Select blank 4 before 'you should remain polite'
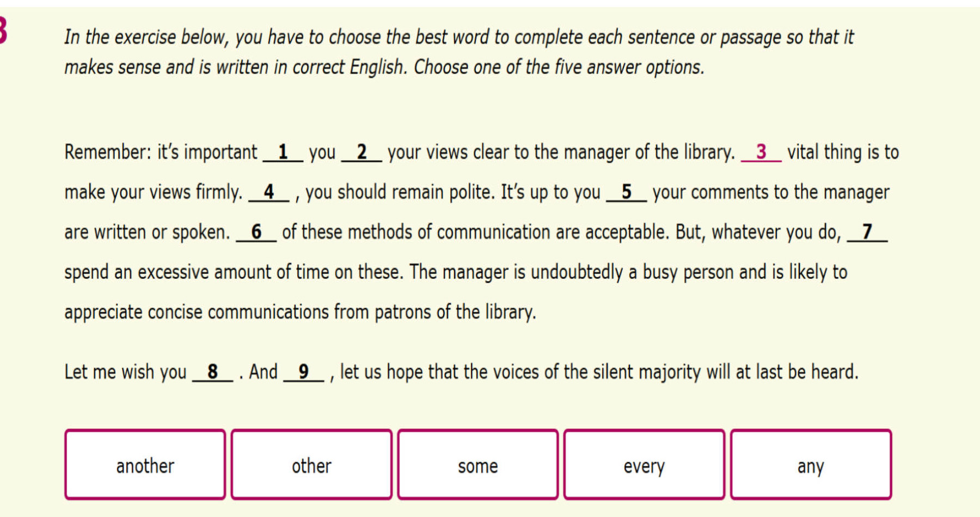The height and width of the screenshot is (517, 980). (269, 192)
